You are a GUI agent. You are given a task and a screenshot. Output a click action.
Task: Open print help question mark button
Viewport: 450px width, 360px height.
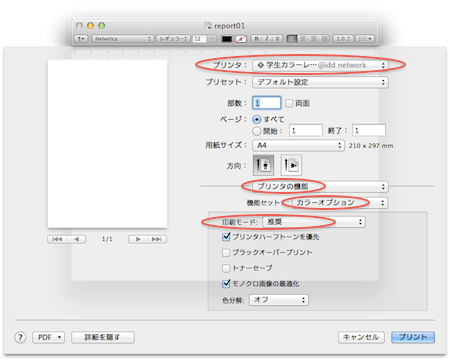(x=20, y=337)
